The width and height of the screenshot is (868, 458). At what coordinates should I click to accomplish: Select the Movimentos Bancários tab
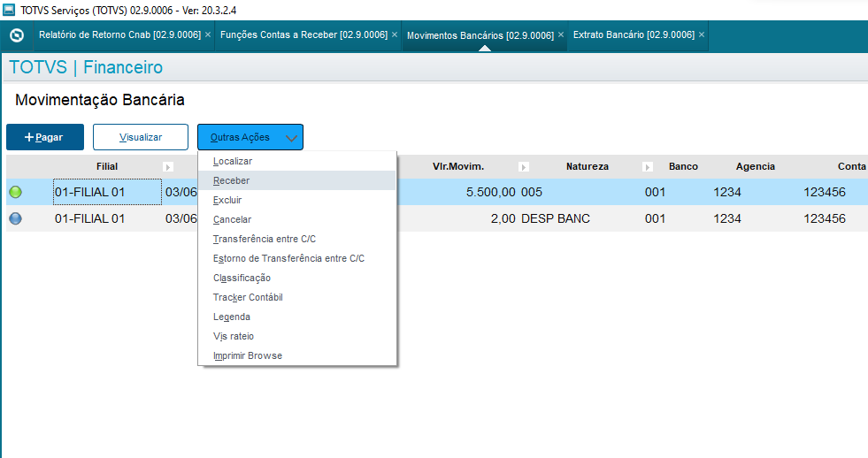tap(480, 35)
